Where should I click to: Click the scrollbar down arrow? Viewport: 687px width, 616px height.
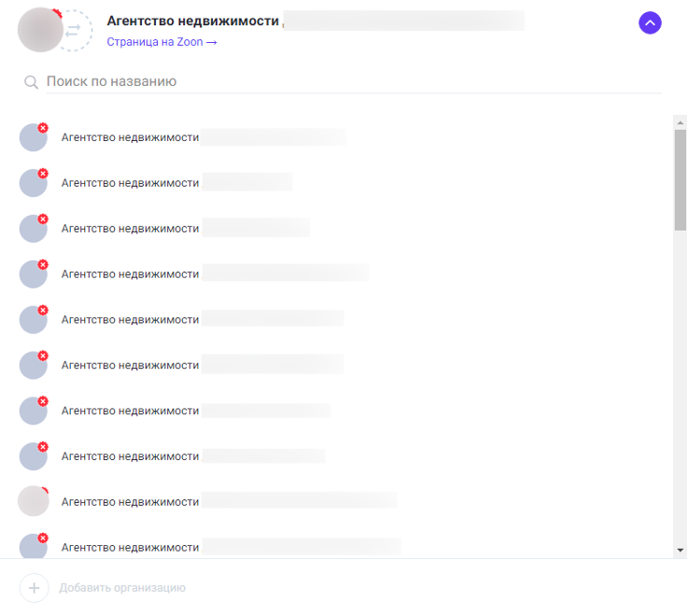click(x=680, y=550)
